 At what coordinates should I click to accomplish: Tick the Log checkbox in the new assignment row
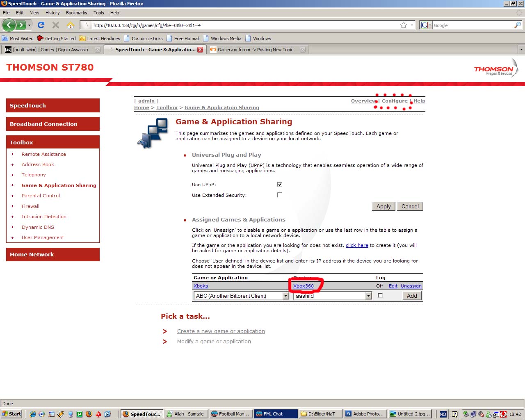tap(380, 295)
